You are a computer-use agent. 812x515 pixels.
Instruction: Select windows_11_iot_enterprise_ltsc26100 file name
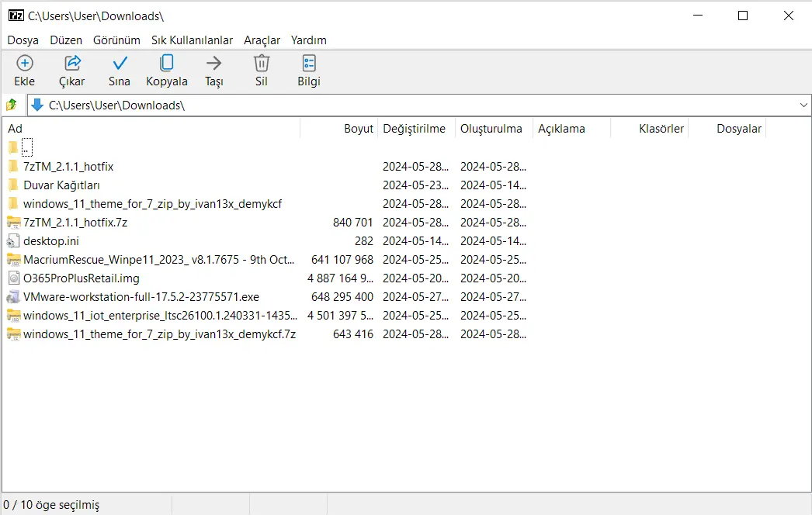[161, 316]
